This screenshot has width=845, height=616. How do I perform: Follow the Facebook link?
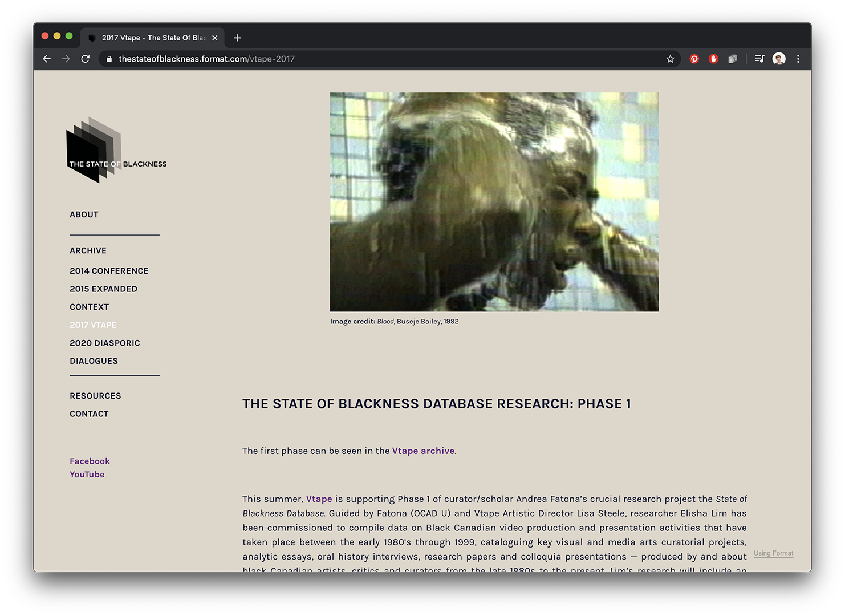[90, 461]
